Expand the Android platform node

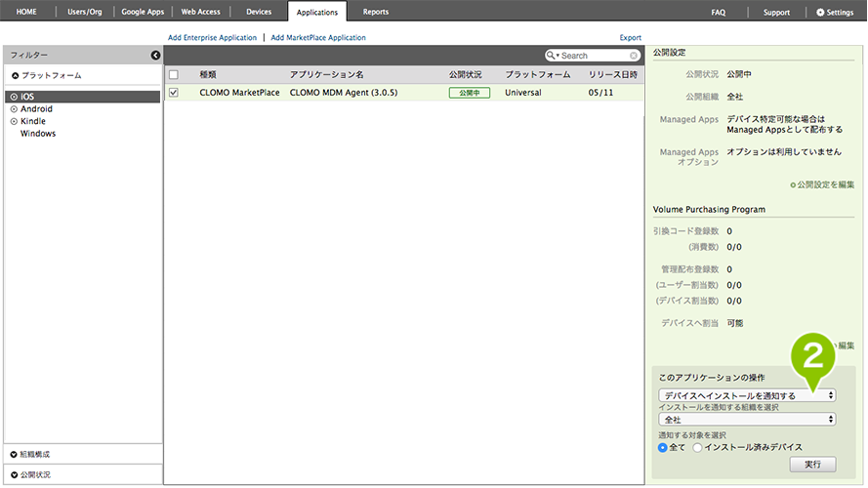click(x=14, y=109)
